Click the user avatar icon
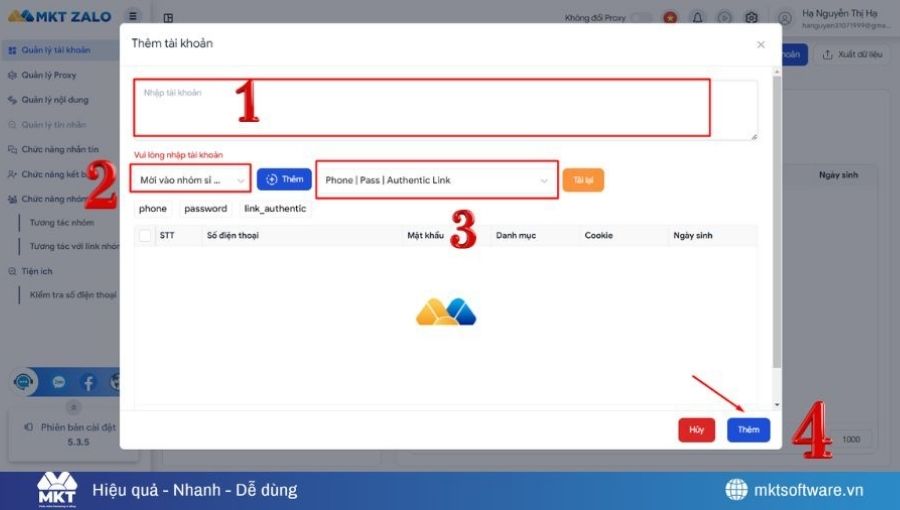Image resolution: width=900 pixels, height=510 pixels. 785,18
